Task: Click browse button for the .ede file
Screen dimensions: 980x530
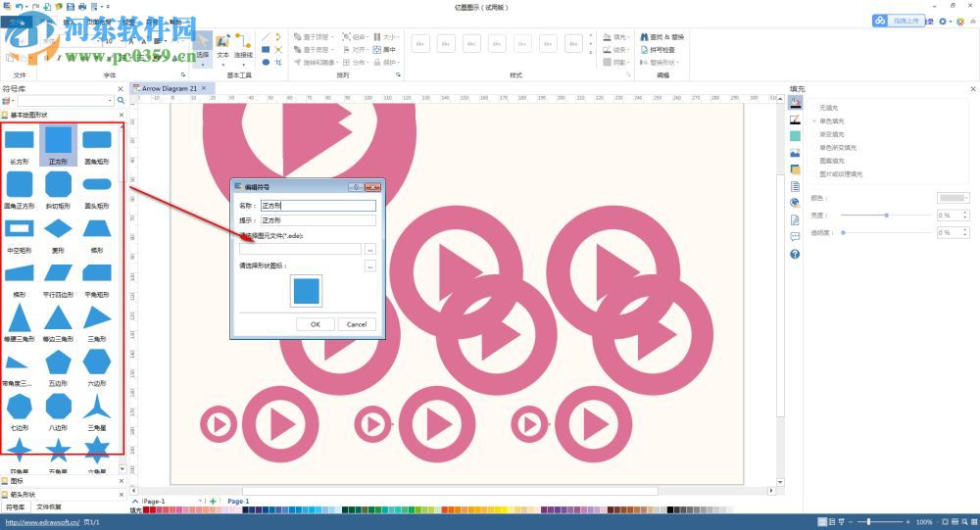Action: pos(370,249)
